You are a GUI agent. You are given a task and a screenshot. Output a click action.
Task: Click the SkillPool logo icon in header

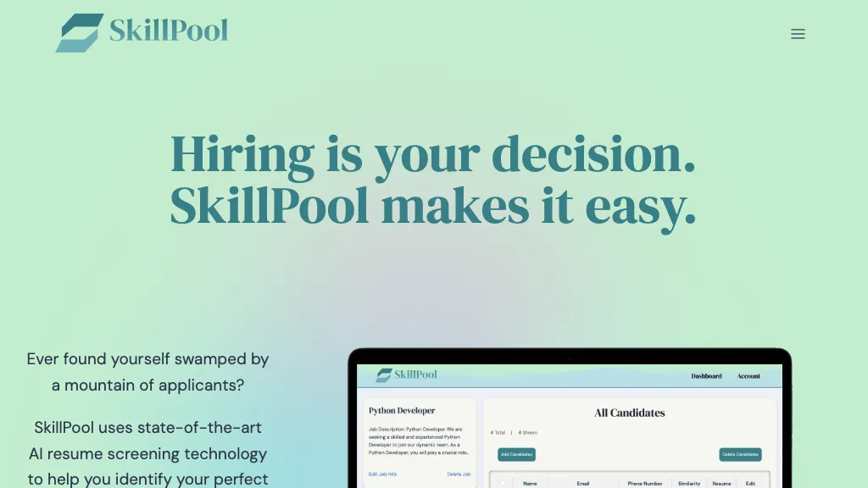(79, 33)
